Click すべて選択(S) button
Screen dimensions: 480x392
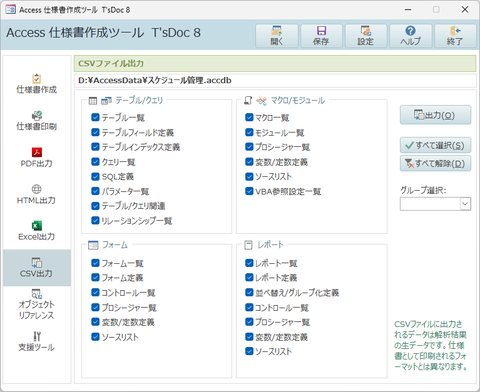[435, 145]
